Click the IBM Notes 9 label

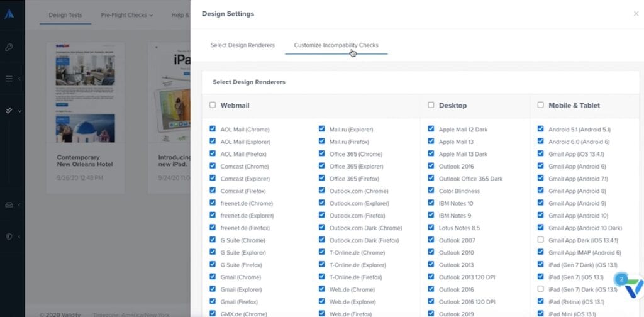pos(455,216)
